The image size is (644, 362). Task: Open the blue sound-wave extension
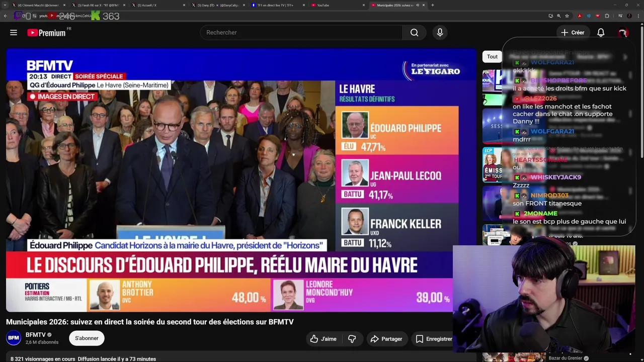tap(589, 16)
